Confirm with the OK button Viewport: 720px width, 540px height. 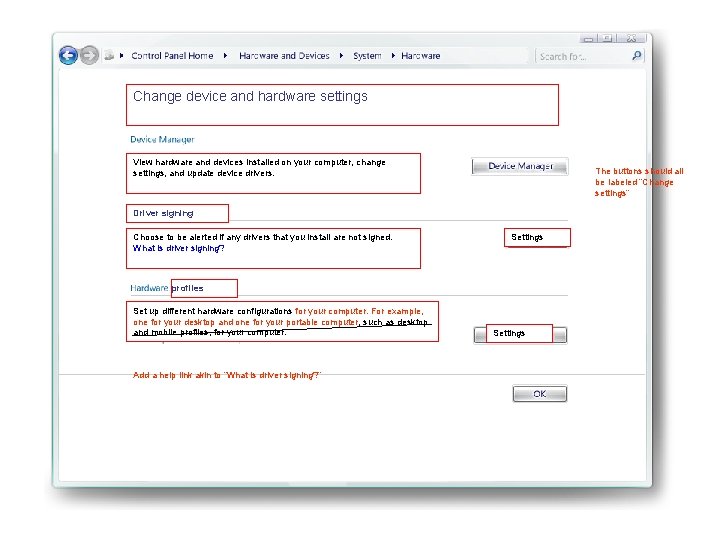(x=540, y=394)
